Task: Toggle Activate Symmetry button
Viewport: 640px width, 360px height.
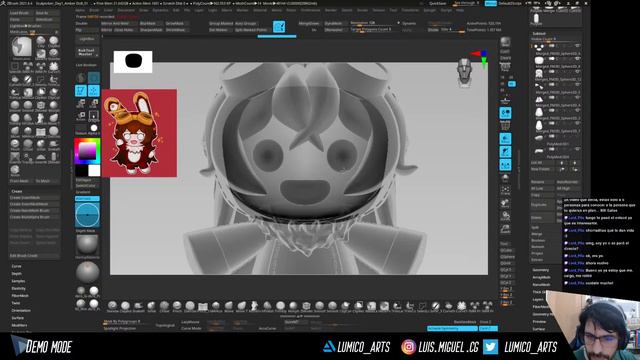Action: [x=452, y=328]
